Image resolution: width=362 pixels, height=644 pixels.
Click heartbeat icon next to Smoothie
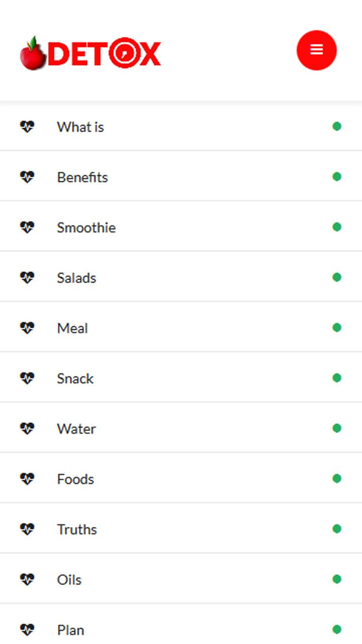27,227
